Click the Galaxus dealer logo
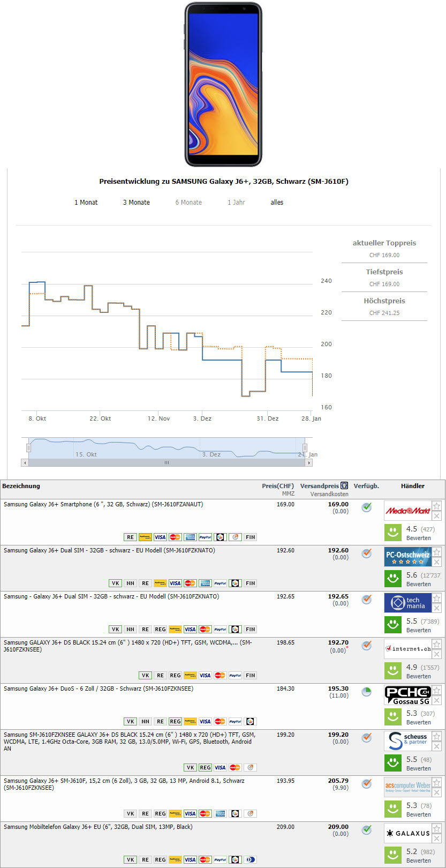This screenshot has width=446, height=868. 407,833
